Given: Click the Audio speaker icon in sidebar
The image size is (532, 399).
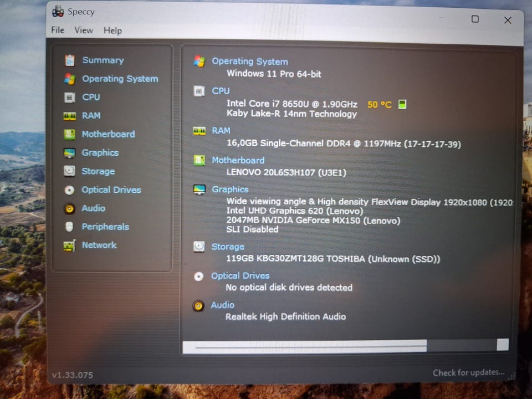Looking at the screenshot, I should (69, 208).
